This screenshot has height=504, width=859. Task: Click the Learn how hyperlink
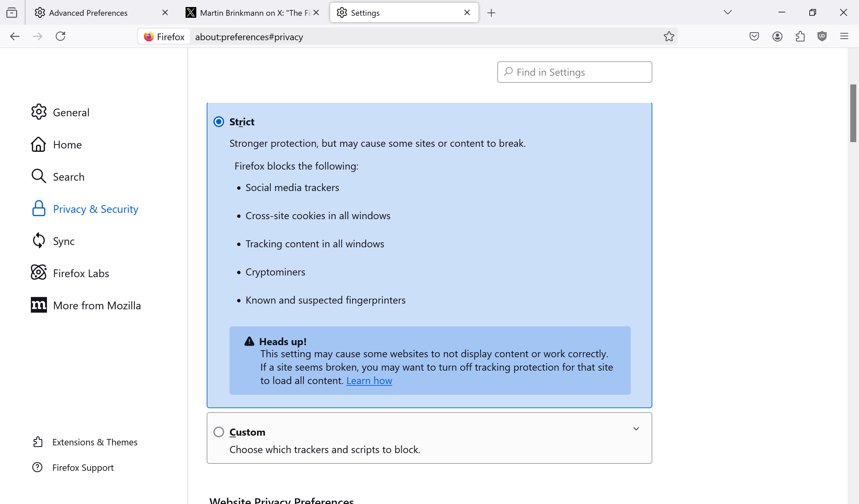click(x=369, y=380)
